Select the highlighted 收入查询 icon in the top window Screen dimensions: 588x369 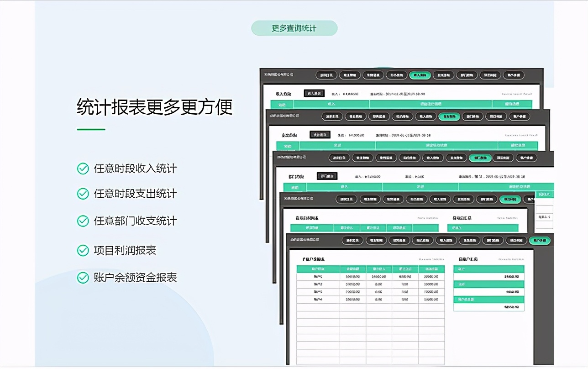(x=420, y=75)
